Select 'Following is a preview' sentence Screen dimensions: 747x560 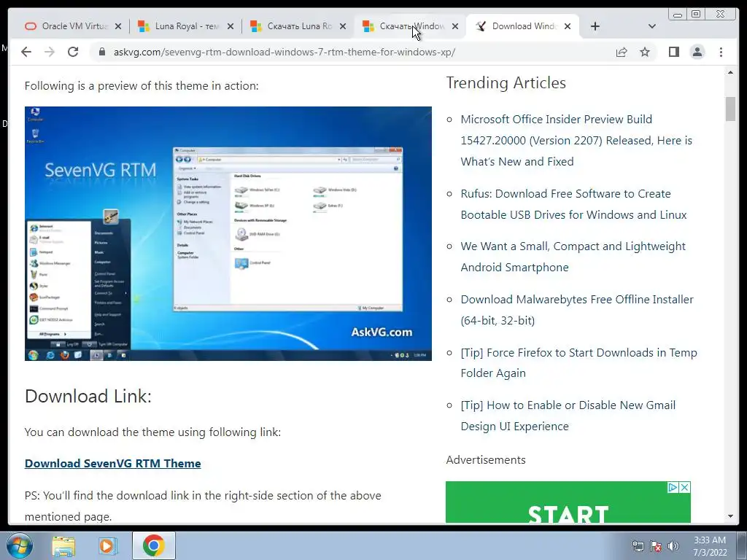point(142,86)
